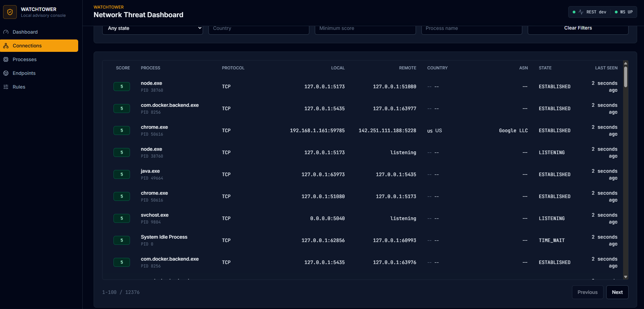The height and width of the screenshot is (309, 644).
Task: Sort by the SCORE column header
Action: click(x=123, y=68)
